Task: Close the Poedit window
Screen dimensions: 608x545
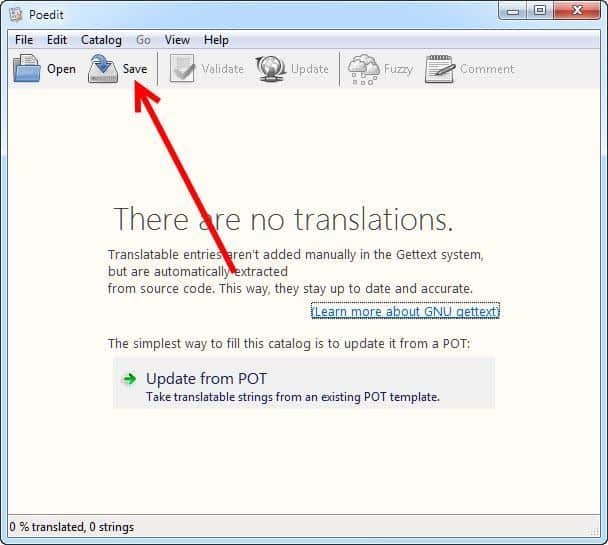Action: coord(577,11)
